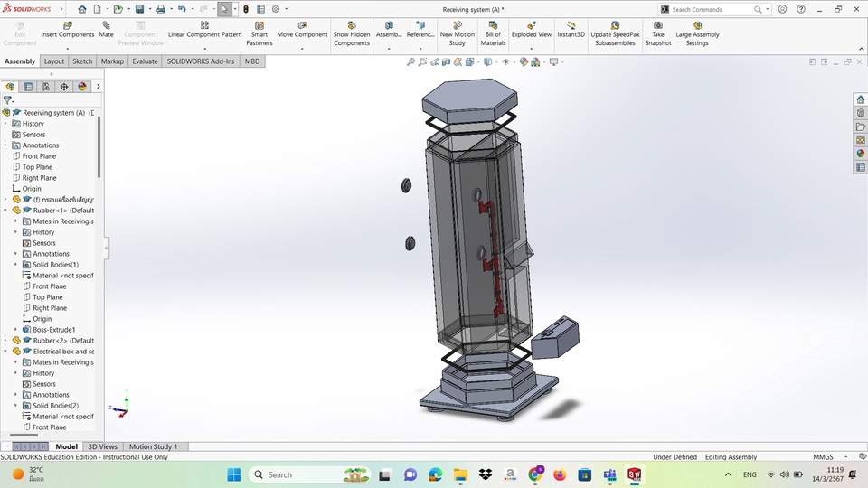This screenshot has height=488, width=868.
Task: Toggle Instant3D
Action: click(x=571, y=30)
